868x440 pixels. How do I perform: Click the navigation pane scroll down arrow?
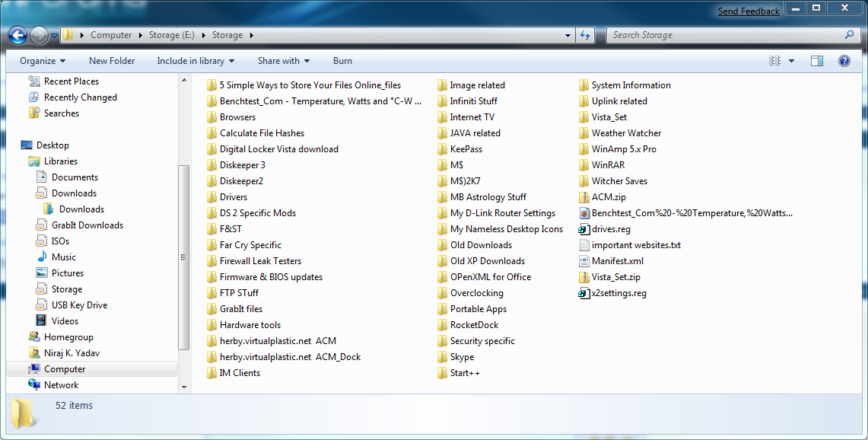pyautogui.click(x=184, y=387)
